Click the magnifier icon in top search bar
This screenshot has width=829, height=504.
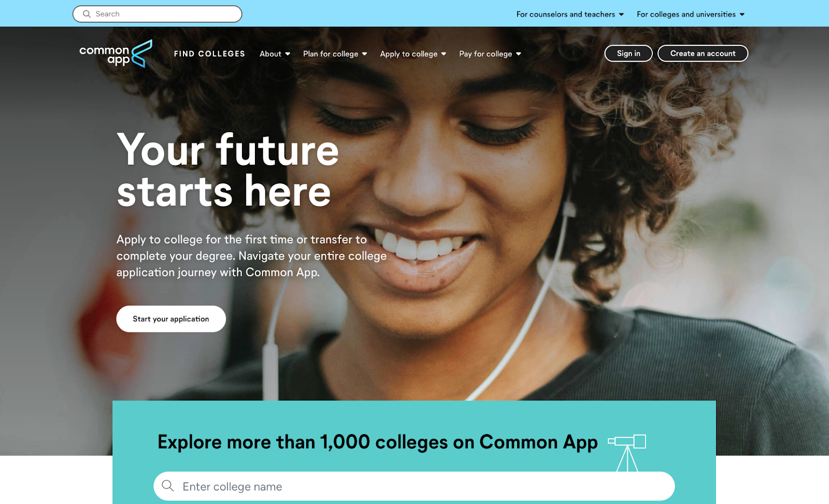[x=87, y=14]
